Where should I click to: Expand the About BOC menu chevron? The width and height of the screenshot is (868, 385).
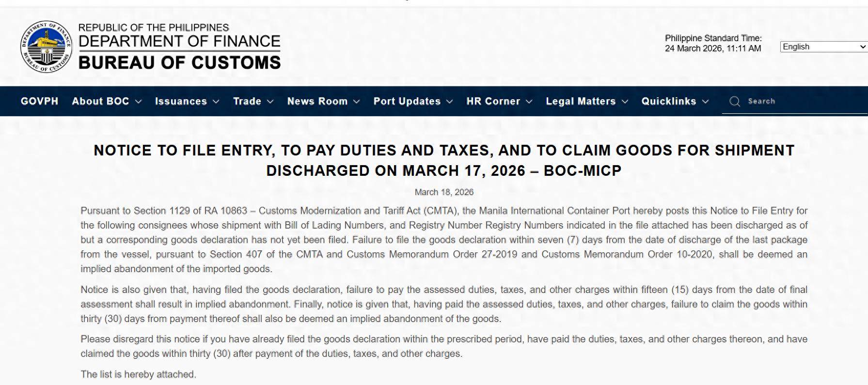[138, 102]
